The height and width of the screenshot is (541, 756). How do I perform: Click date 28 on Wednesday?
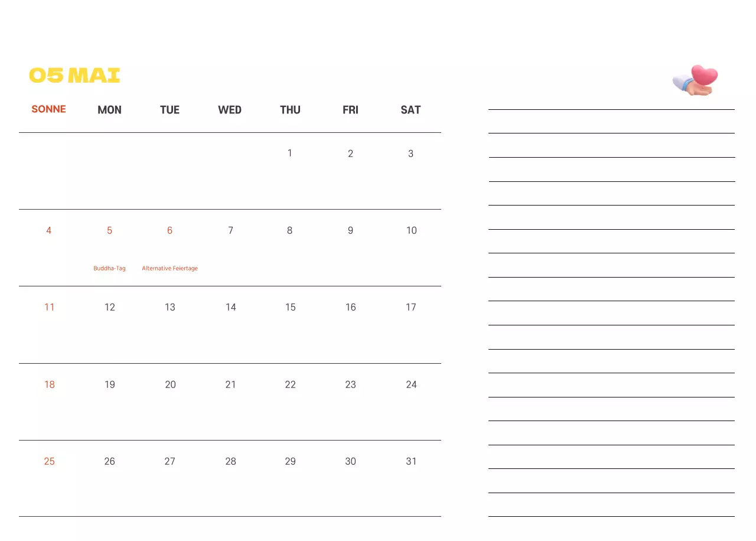click(230, 461)
